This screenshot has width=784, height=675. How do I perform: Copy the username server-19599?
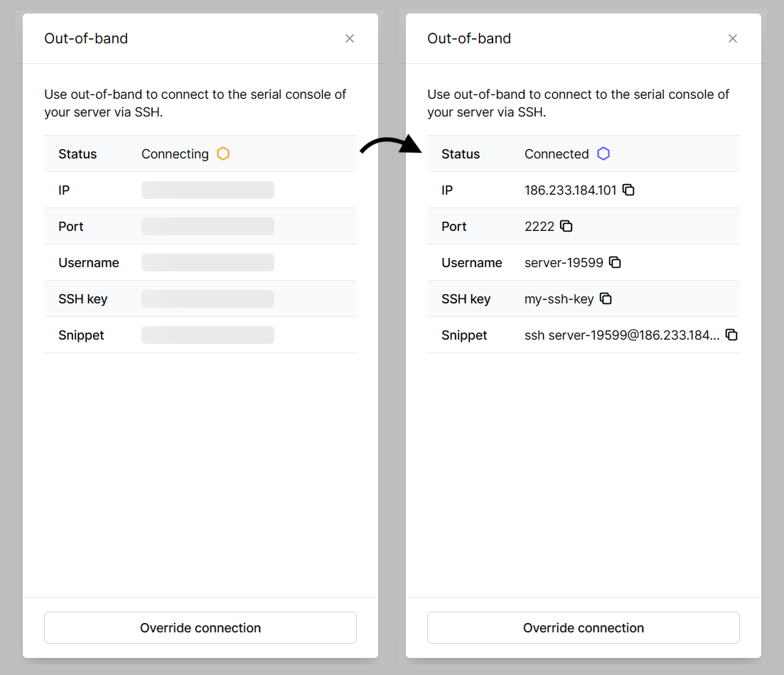[615, 262]
